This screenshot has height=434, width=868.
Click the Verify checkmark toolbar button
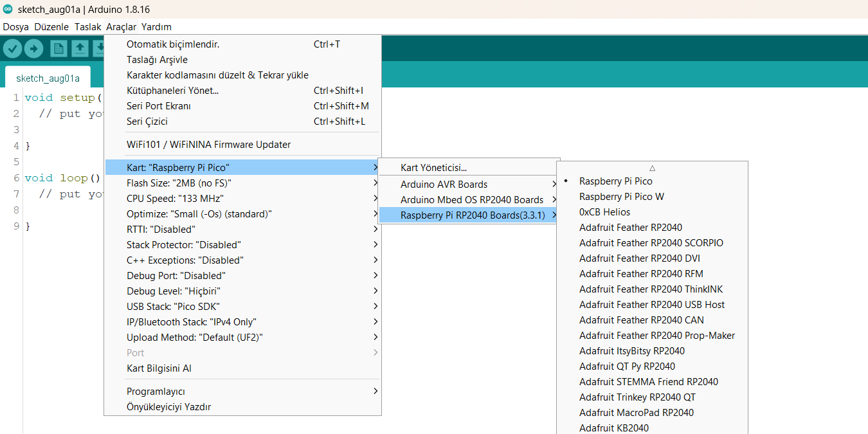click(13, 49)
